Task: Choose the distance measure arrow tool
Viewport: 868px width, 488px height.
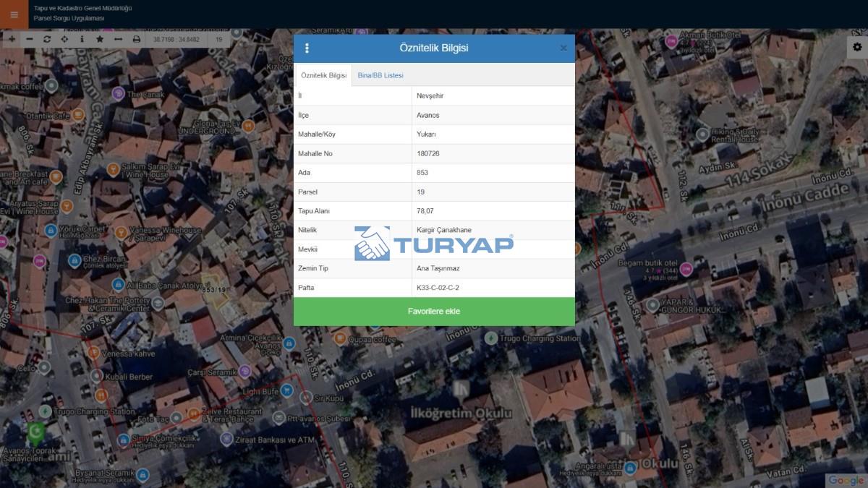Action: (118, 39)
